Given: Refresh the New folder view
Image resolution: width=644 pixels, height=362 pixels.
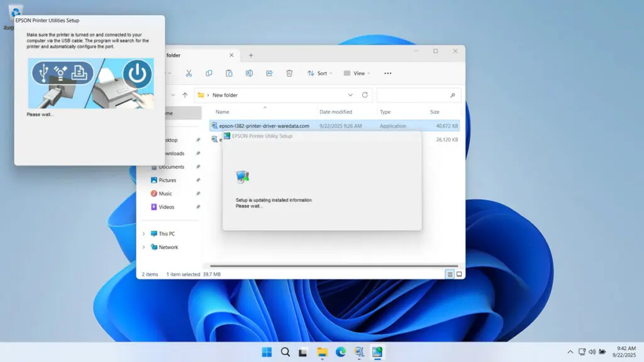Looking at the screenshot, I should pyautogui.click(x=365, y=95).
